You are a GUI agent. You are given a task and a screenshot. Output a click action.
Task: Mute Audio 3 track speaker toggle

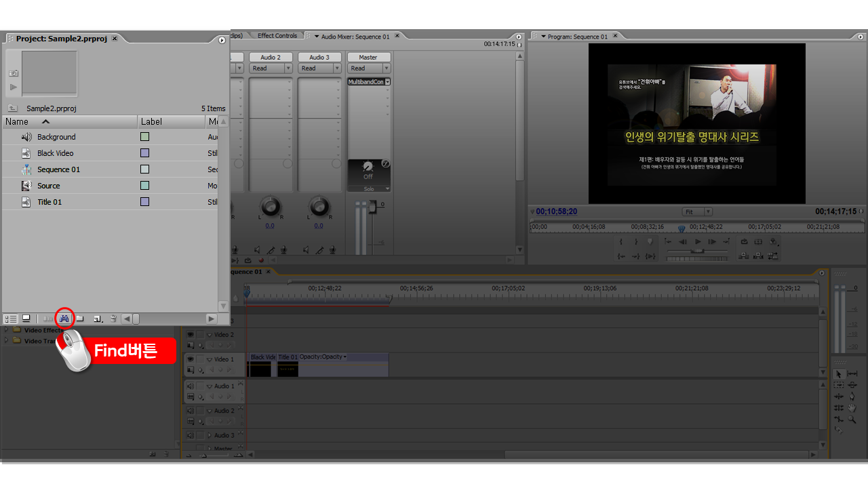click(190, 435)
